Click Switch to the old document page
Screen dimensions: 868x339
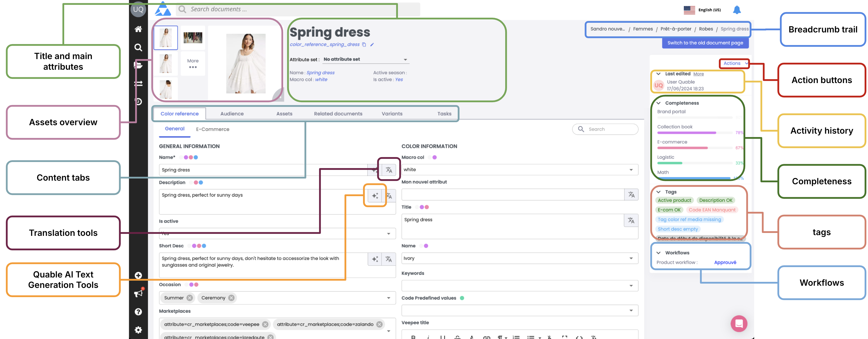tap(705, 43)
